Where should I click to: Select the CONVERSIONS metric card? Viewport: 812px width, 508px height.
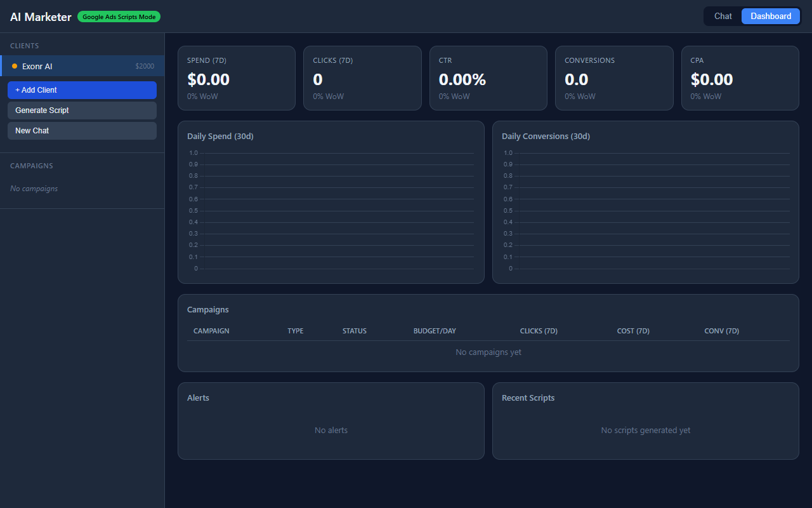click(613, 78)
